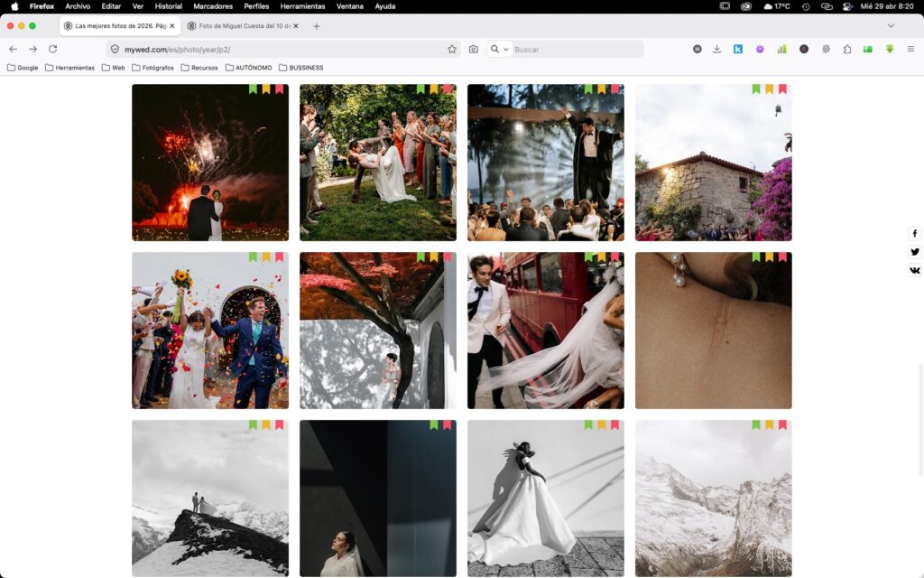Open the confetti sunflower wedding photo
Image resolution: width=924 pixels, height=578 pixels.
(210, 331)
